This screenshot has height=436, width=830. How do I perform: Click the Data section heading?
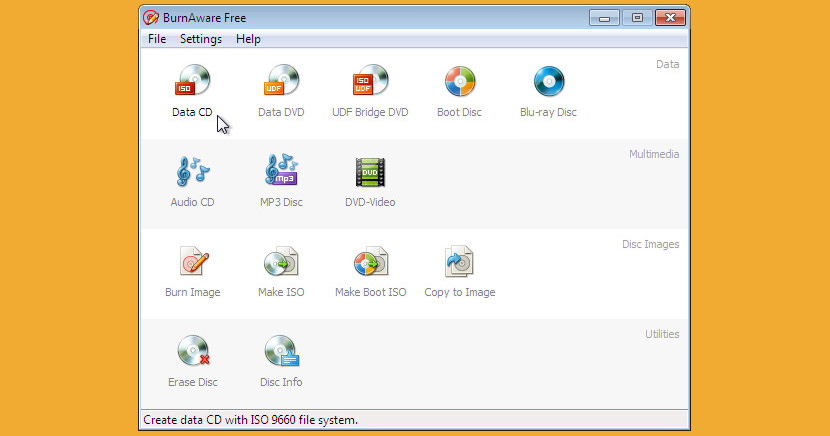[667, 65]
